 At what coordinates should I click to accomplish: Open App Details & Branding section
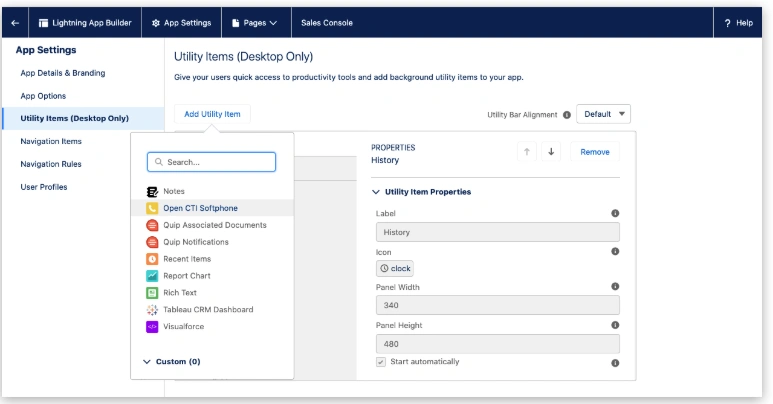click(62, 73)
